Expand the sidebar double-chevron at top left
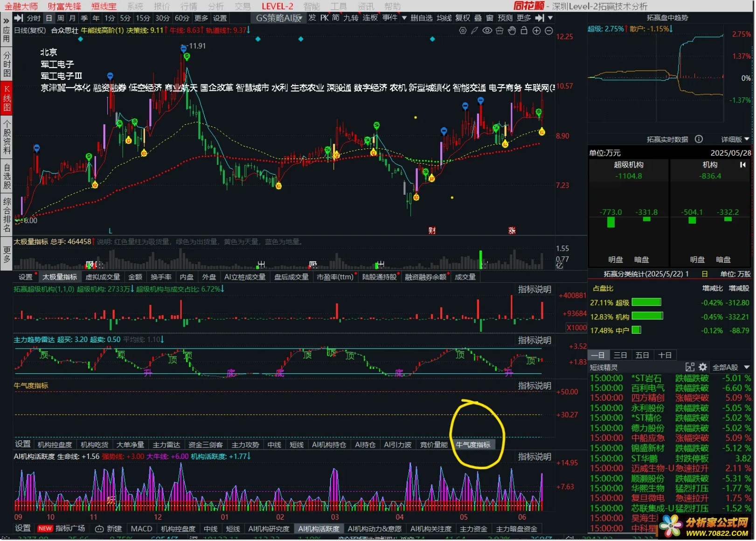 [x=6, y=21]
